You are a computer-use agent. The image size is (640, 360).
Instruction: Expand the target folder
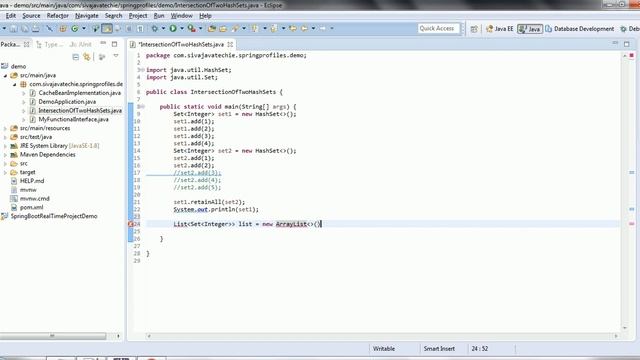tap(5, 173)
